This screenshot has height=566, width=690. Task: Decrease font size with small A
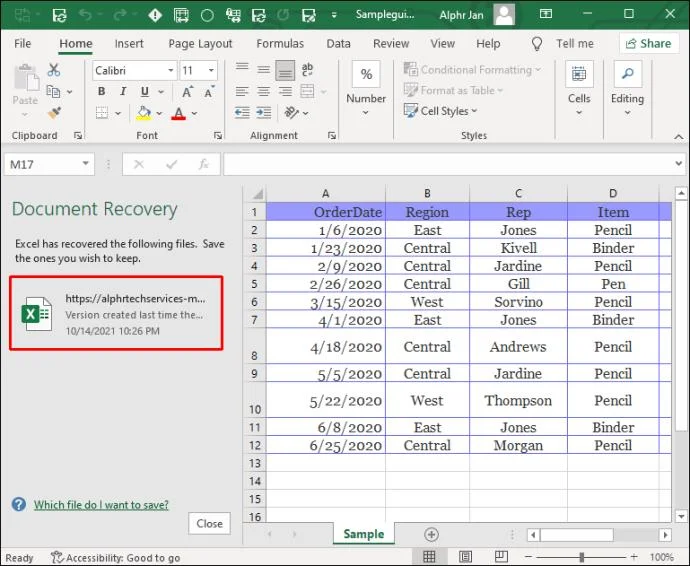209,92
